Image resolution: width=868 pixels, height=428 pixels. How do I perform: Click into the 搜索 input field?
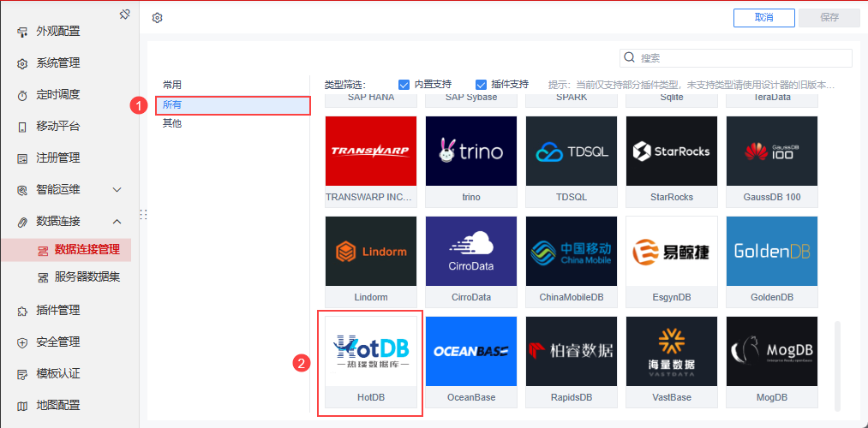pos(736,58)
